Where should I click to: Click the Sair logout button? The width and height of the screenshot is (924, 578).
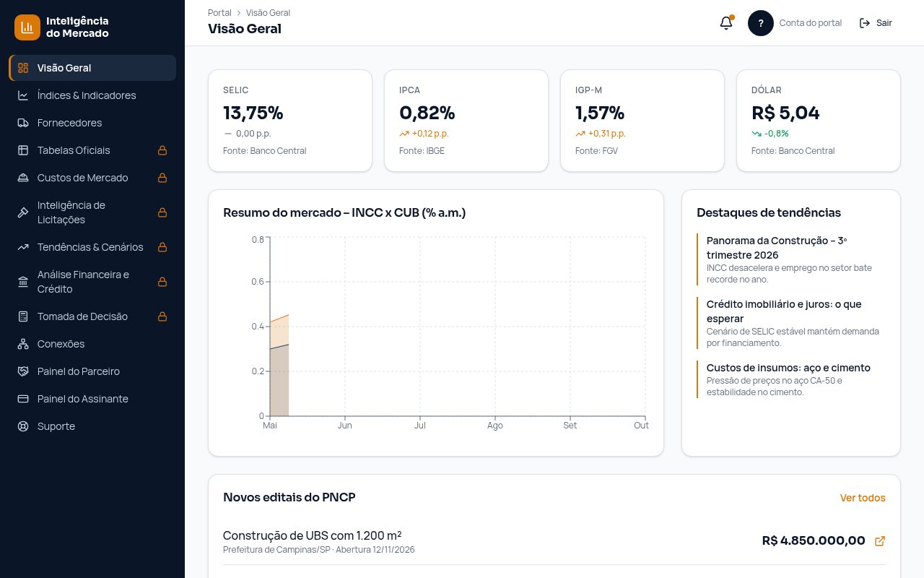(x=876, y=23)
